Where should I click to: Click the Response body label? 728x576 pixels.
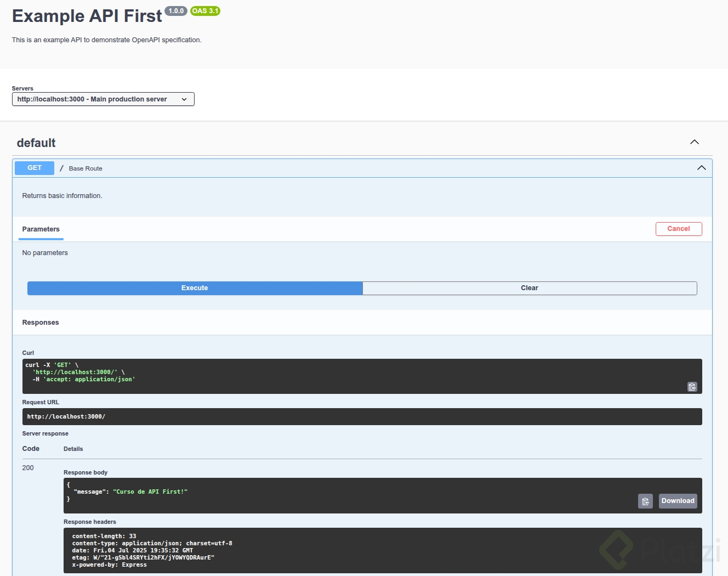coord(86,472)
